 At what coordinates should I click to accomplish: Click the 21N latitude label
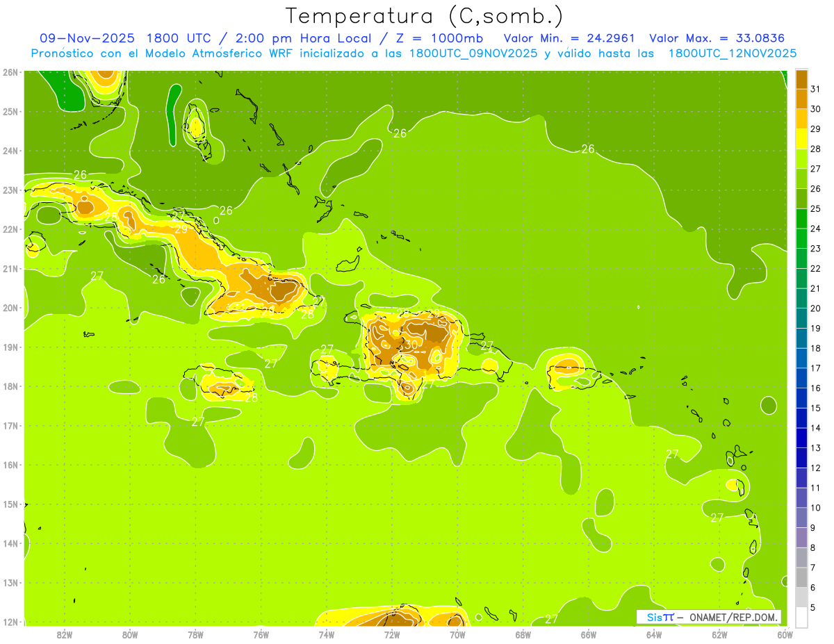(x=10, y=268)
